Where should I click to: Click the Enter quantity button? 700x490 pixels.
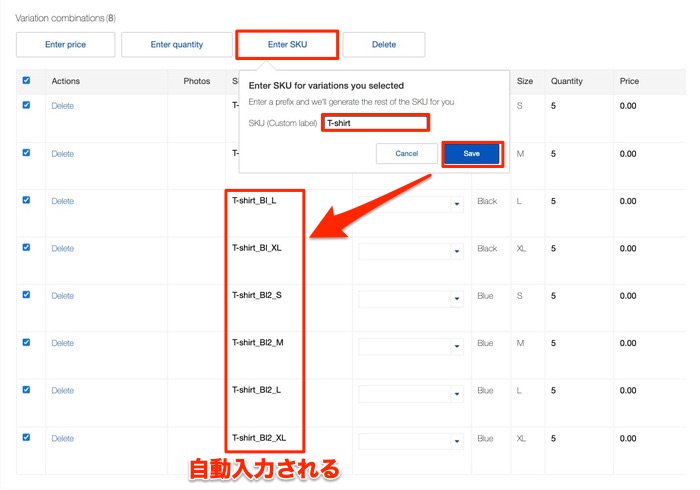tap(176, 44)
